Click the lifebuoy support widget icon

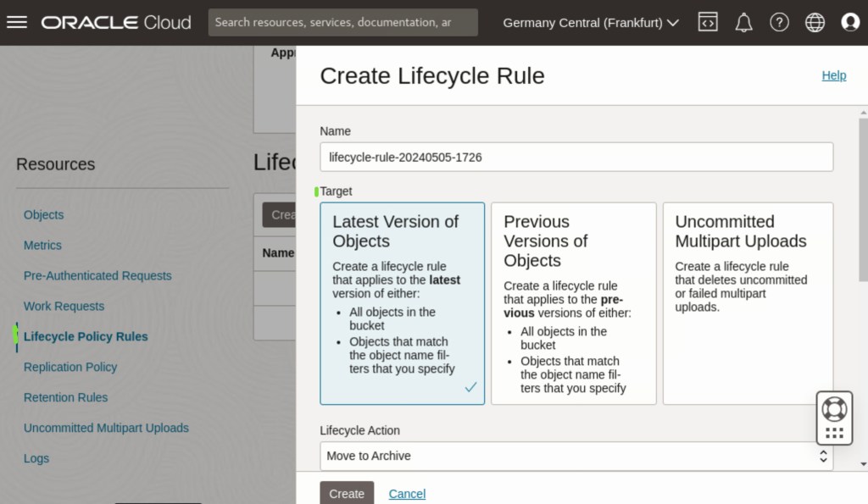click(x=834, y=410)
